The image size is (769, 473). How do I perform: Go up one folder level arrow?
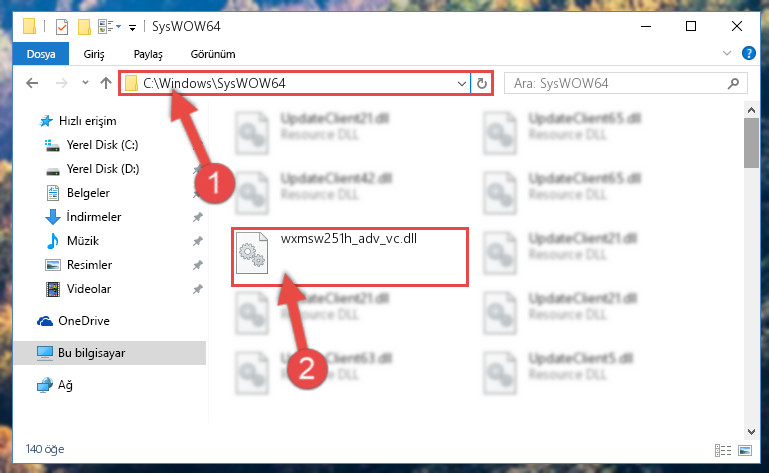tap(105, 83)
